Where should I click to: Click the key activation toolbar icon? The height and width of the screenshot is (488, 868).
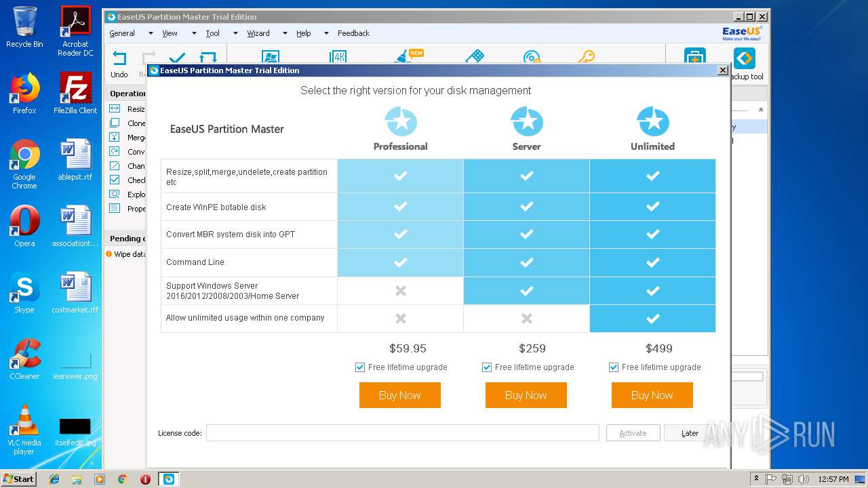coord(587,58)
